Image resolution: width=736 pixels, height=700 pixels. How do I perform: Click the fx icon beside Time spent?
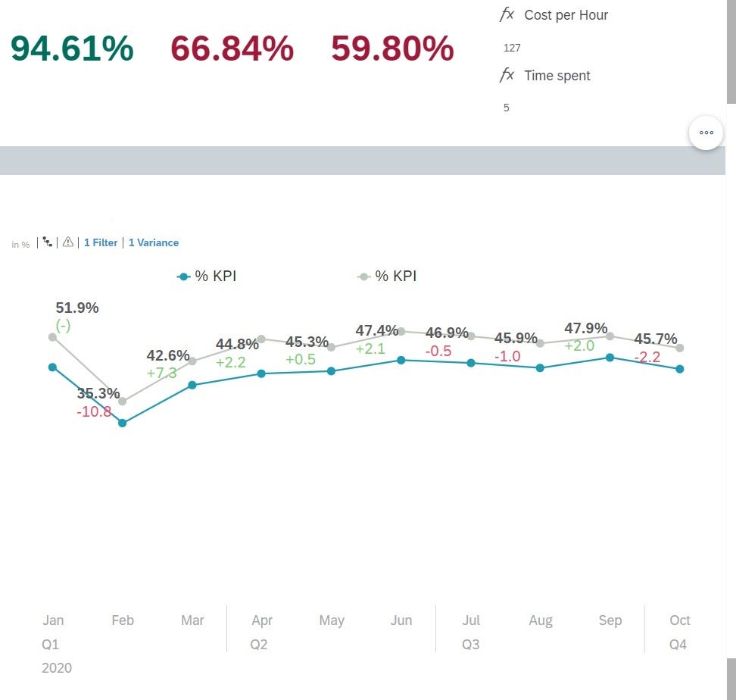pyautogui.click(x=507, y=75)
